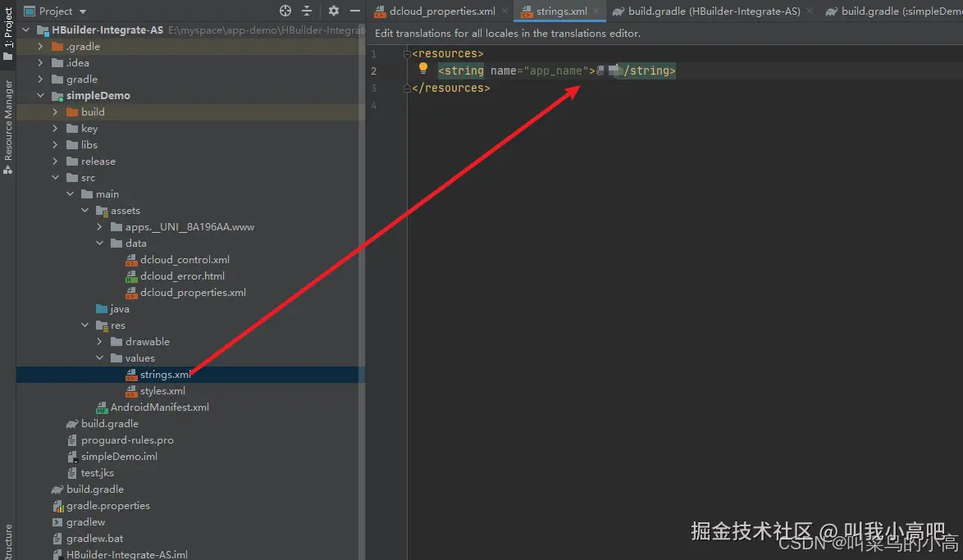963x560 pixels.
Task: Collapse the values folder
Action: pos(99,358)
